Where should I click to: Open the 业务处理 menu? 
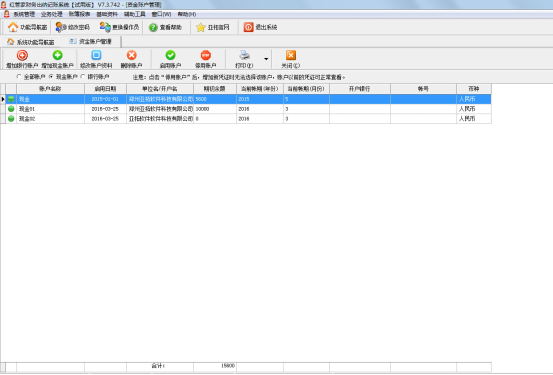[x=51, y=14]
